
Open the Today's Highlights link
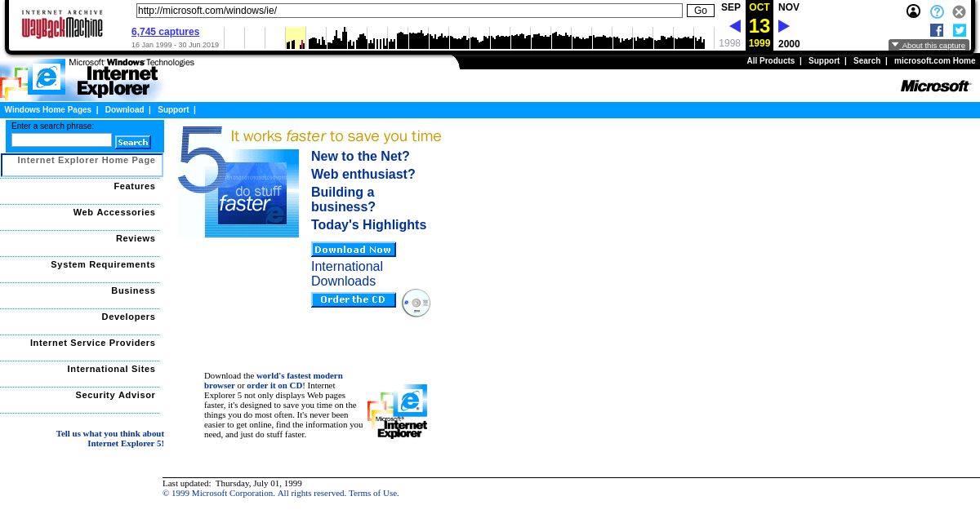click(x=368, y=224)
